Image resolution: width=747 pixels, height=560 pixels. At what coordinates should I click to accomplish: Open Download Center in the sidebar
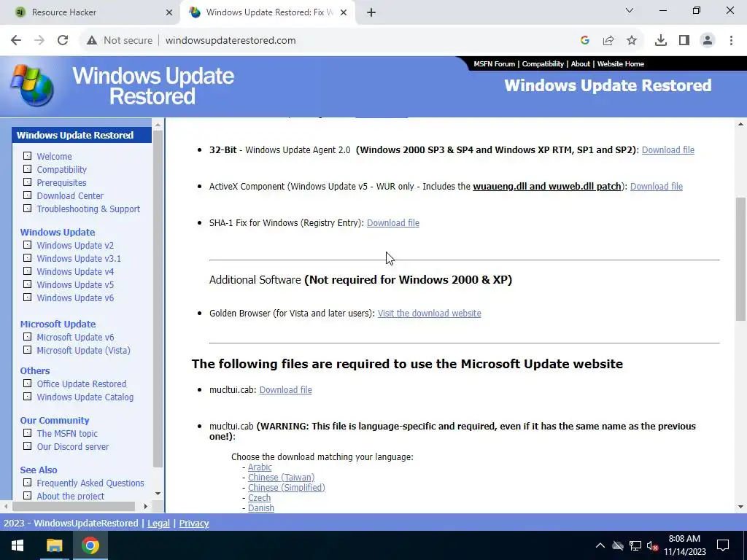click(x=70, y=195)
